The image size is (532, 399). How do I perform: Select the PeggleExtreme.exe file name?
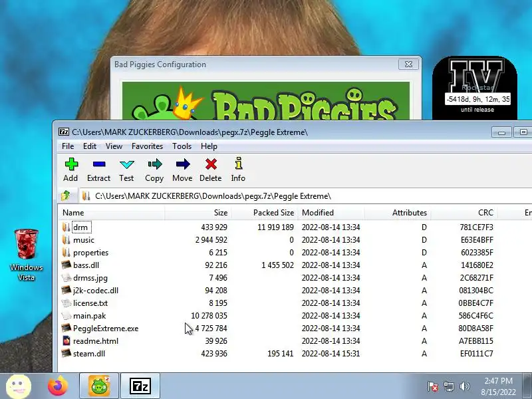[106, 329]
